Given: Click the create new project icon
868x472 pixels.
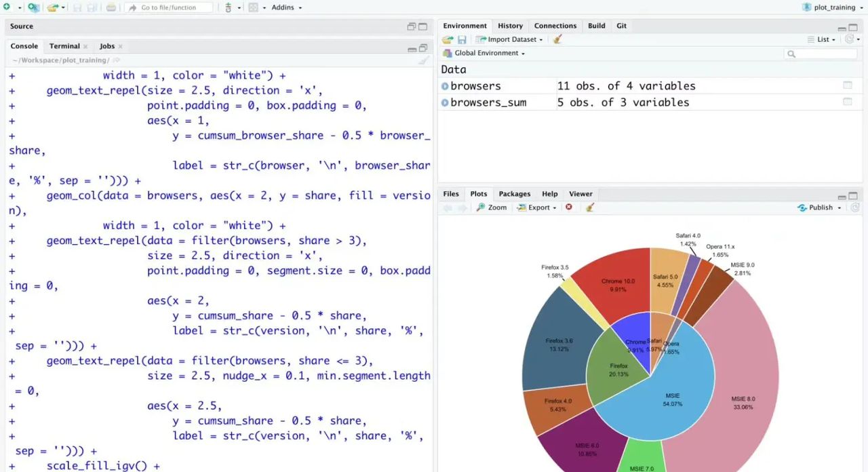Looking at the screenshot, I should point(33,7).
